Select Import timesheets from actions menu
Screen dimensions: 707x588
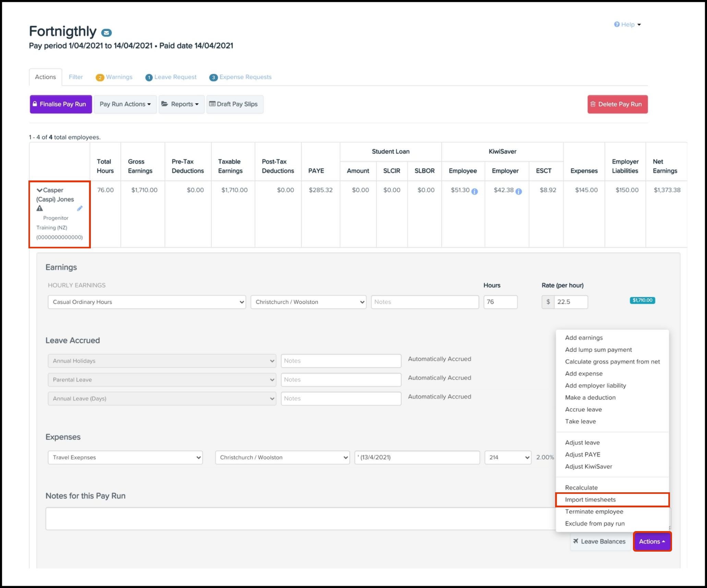(590, 499)
